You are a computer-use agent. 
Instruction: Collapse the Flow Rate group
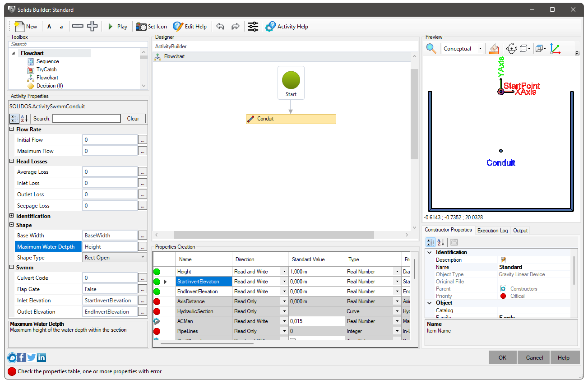click(12, 130)
